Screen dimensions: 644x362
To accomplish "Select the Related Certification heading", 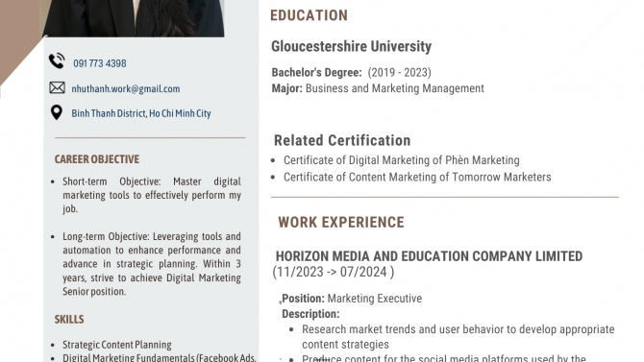I will pyautogui.click(x=342, y=140).
